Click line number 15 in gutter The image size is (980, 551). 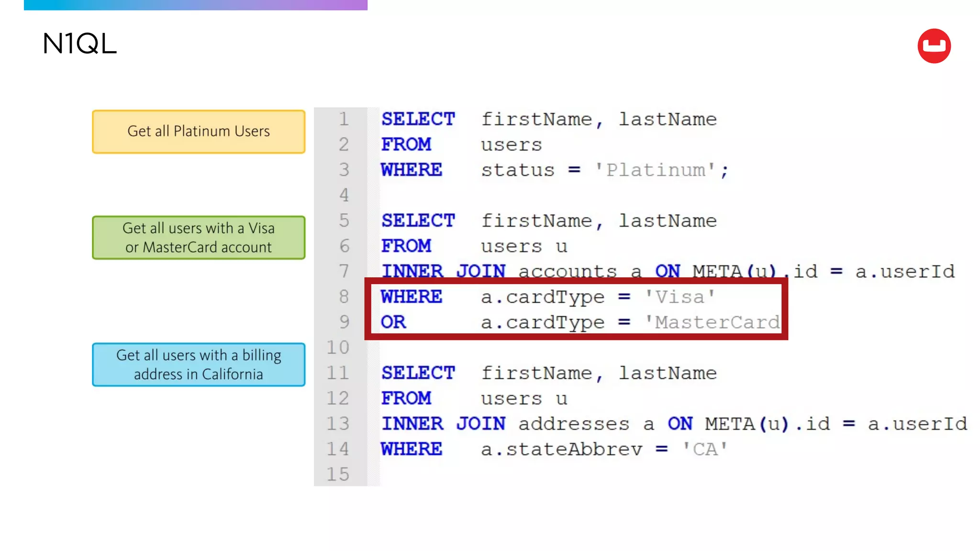(338, 474)
